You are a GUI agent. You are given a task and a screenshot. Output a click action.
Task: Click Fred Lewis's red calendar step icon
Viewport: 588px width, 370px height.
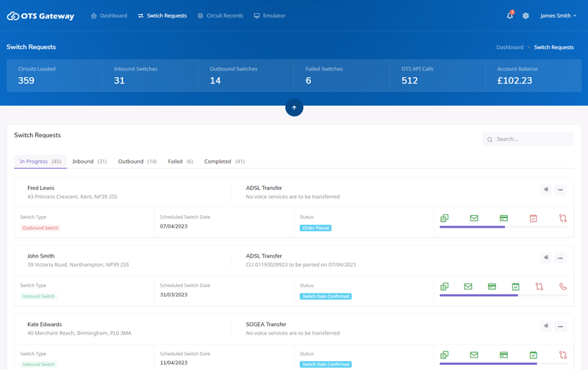pyautogui.click(x=533, y=218)
